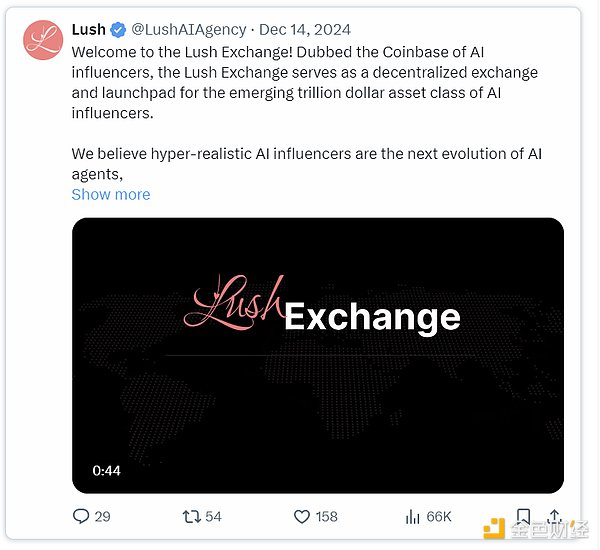The image size is (600, 550).
Task: Click the like count 158
Action: point(326,517)
